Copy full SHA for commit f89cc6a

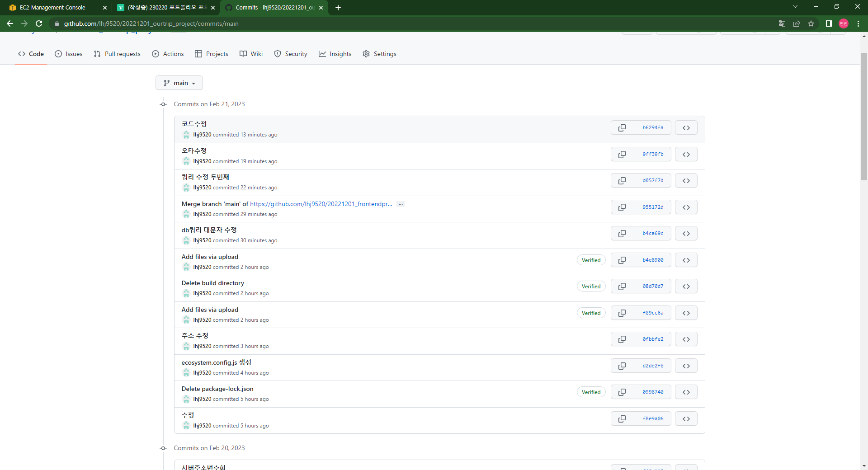(x=623, y=313)
